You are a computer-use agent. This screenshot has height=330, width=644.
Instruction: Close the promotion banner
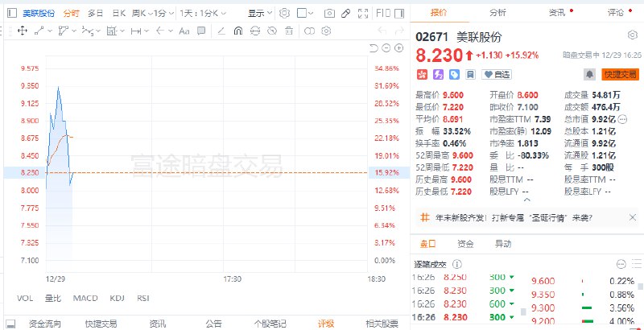[x=633, y=217]
